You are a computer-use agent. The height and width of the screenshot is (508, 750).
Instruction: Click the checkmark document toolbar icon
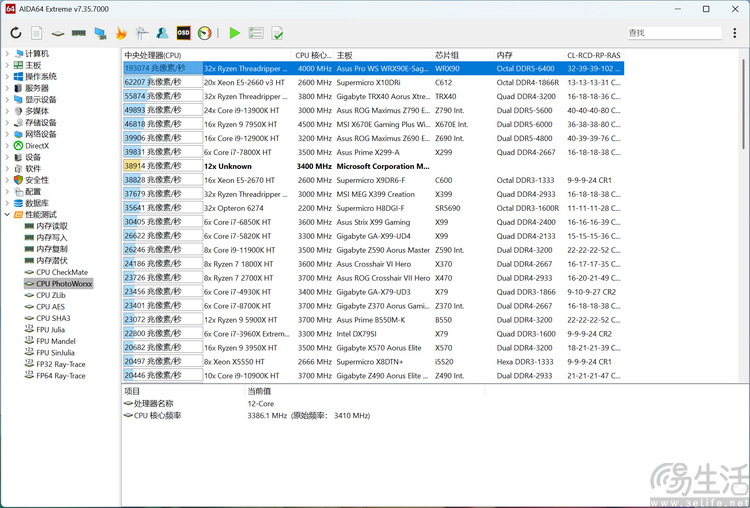[277, 33]
